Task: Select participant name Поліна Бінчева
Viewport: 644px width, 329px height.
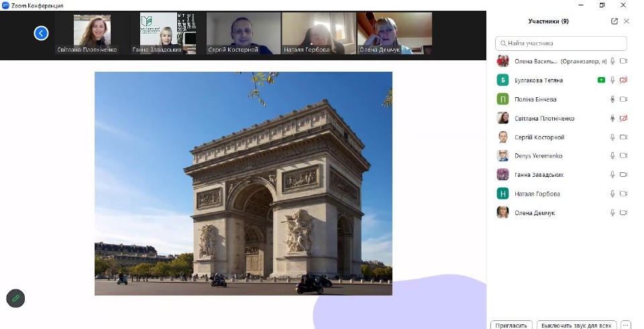Action: [x=535, y=99]
